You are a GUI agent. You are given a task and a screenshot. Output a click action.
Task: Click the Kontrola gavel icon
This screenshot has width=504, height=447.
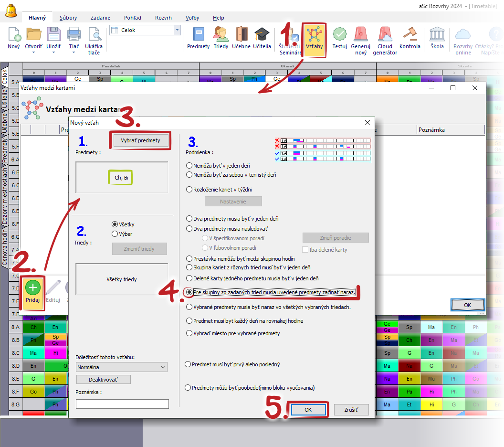[410, 34]
